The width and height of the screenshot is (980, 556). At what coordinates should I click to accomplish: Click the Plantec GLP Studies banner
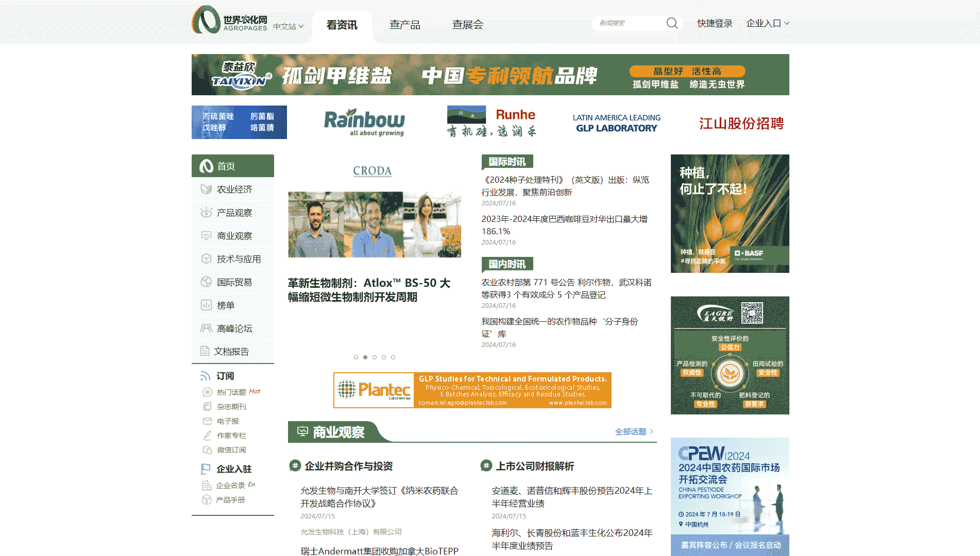coord(472,390)
